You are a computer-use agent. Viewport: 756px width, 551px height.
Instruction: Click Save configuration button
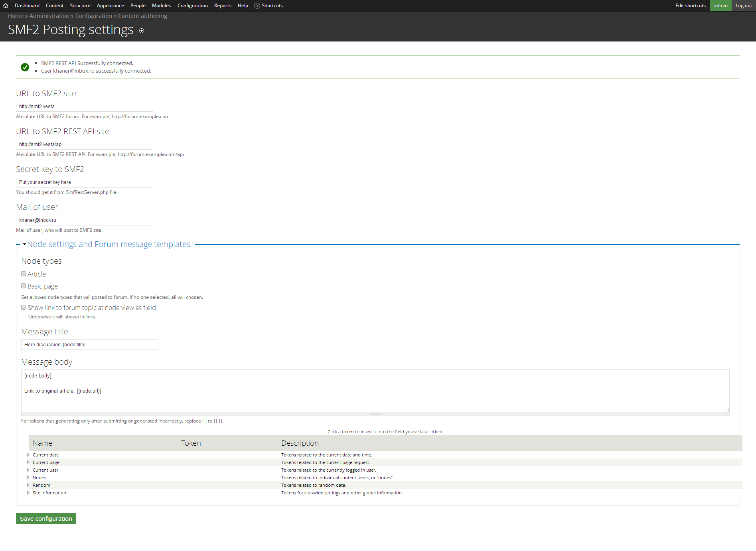pyautogui.click(x=46, y=518)
